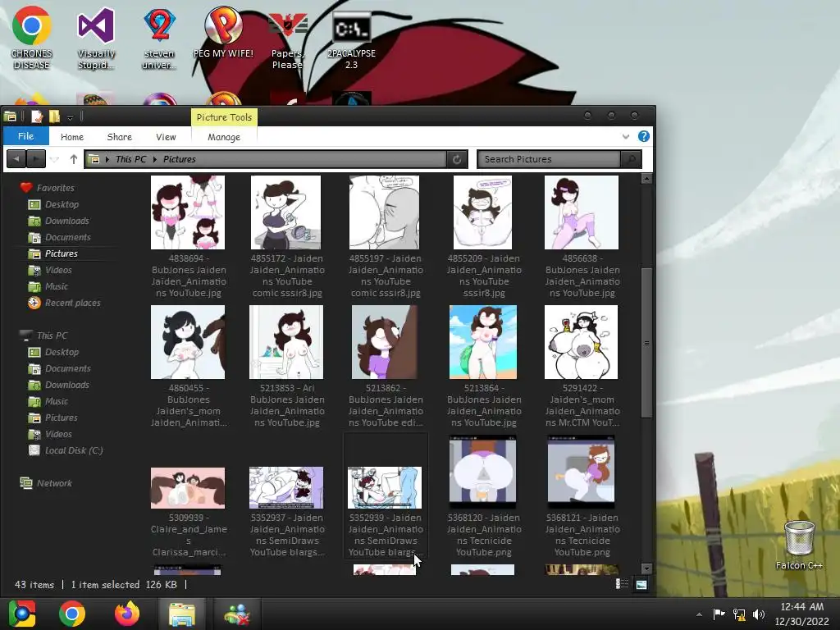The image size is (840, 630).
Task: Open the Start button on the taskbar
Action: [x=22, y=614]
